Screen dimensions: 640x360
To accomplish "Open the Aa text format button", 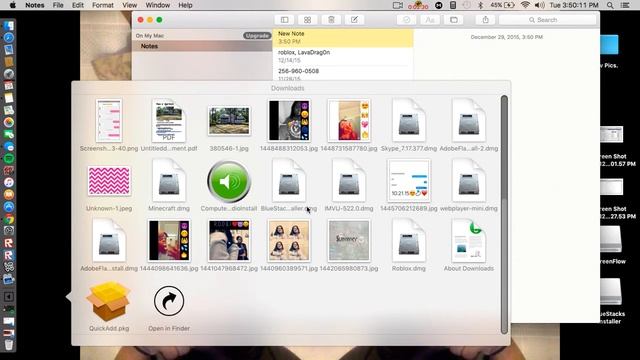I will pyautogui.click(x=430, y=20).
